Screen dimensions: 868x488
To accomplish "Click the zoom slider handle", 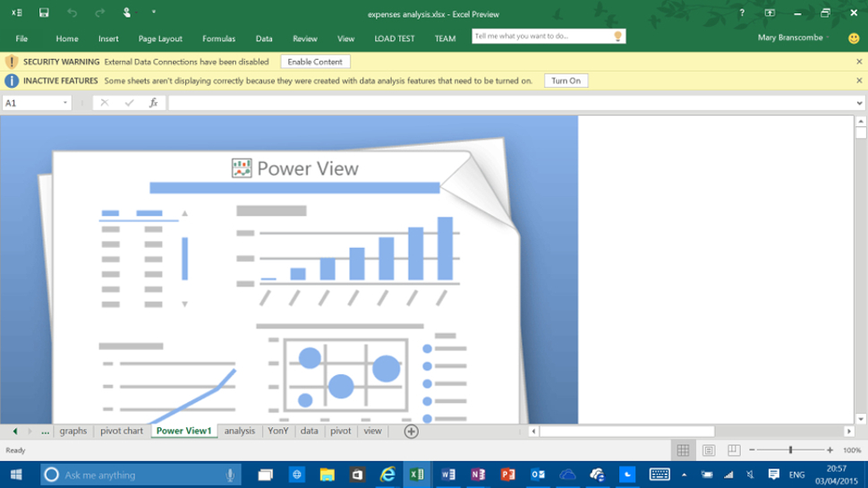I will (x=790, y=450).
